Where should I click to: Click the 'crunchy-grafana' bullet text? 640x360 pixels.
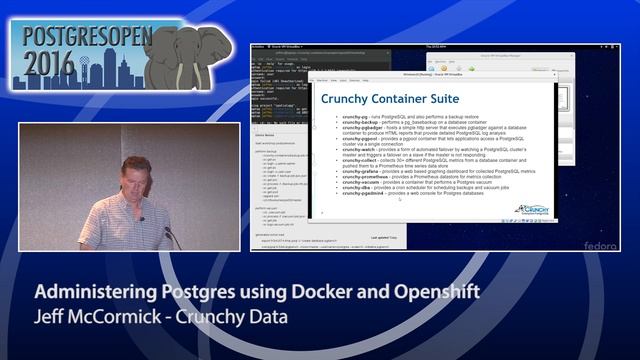pos(360,171)
